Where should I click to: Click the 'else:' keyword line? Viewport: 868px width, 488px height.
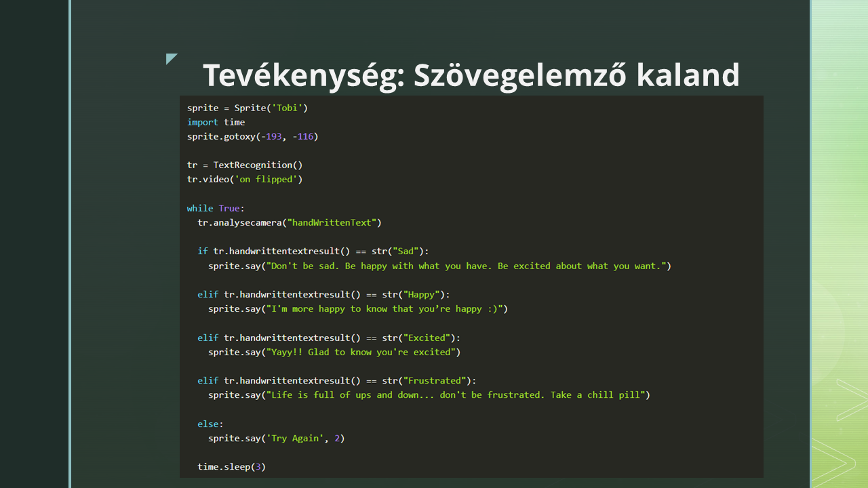[210, 424]
